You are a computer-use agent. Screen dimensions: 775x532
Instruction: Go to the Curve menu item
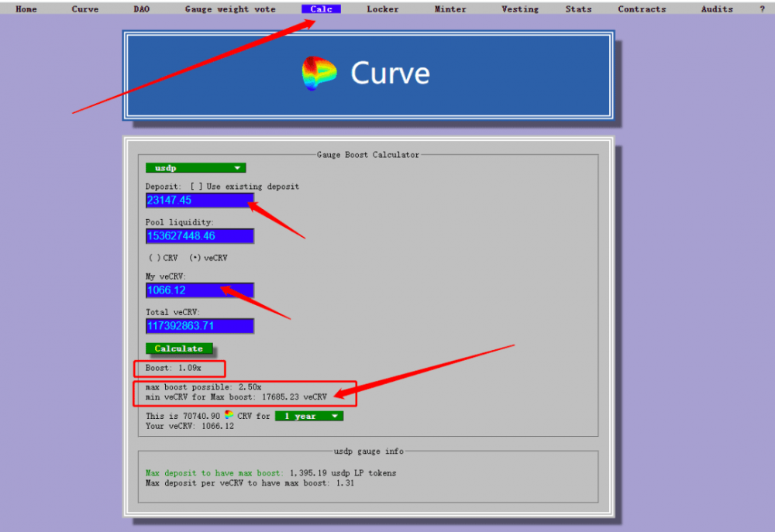click(x=85, y=9)
